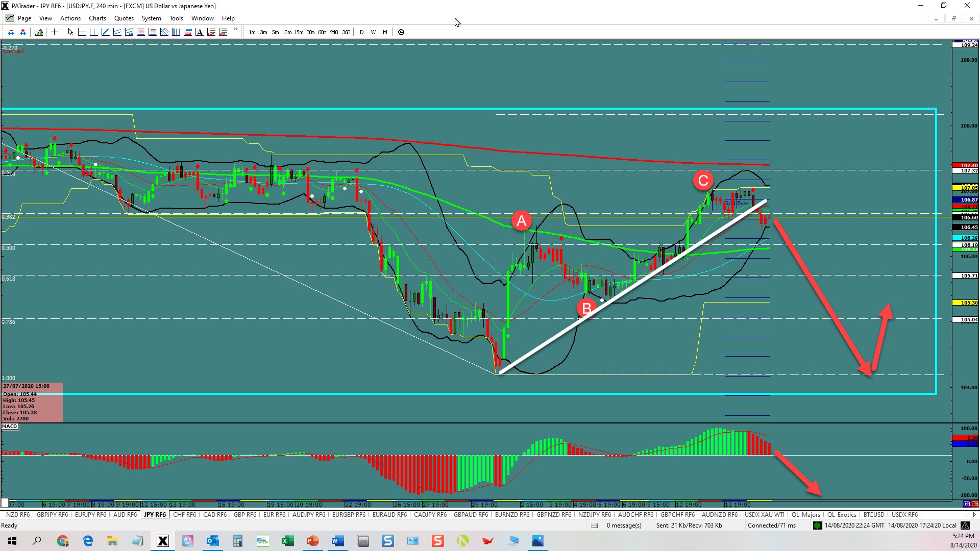The height and width of the screenshot is (551, 980).
Task: Switch chart to 3m timeframe
Action: click(263, 32)
